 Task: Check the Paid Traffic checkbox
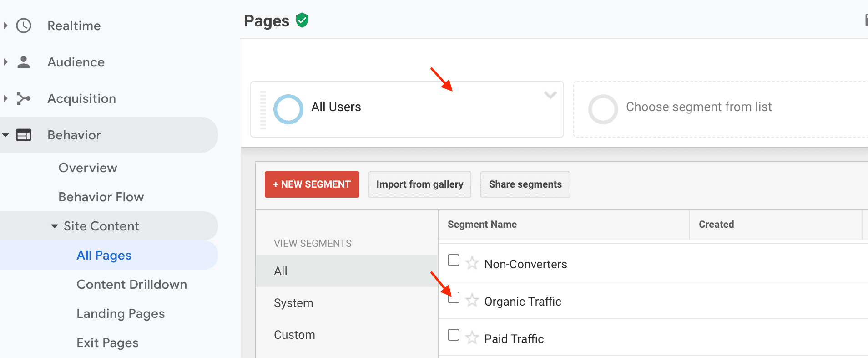[x=454, y=335]
